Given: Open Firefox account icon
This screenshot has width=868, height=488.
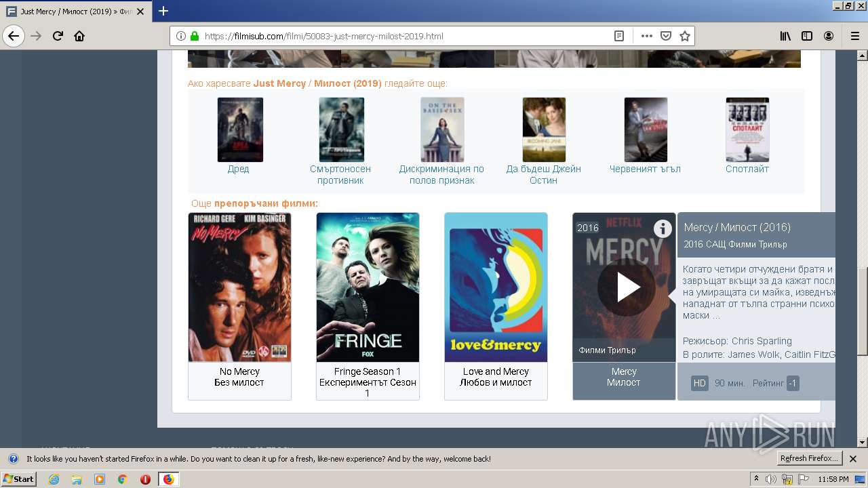Looking at the screenshot, I should click(x=829, y=36).
